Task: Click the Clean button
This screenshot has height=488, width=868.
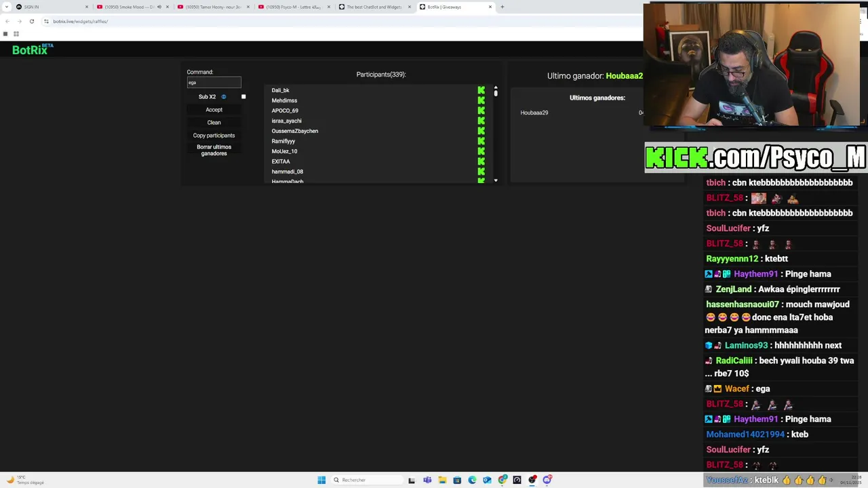Action: tap(214, 123)
